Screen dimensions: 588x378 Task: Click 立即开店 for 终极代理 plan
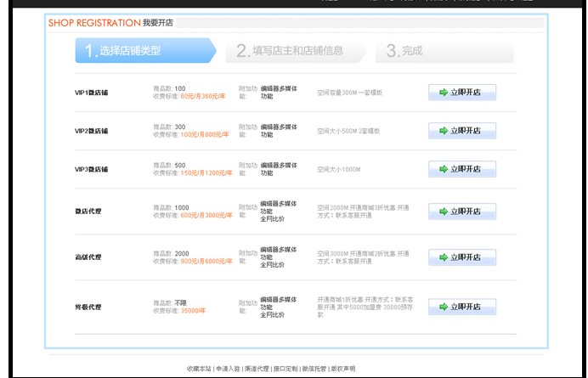[462, 307]
